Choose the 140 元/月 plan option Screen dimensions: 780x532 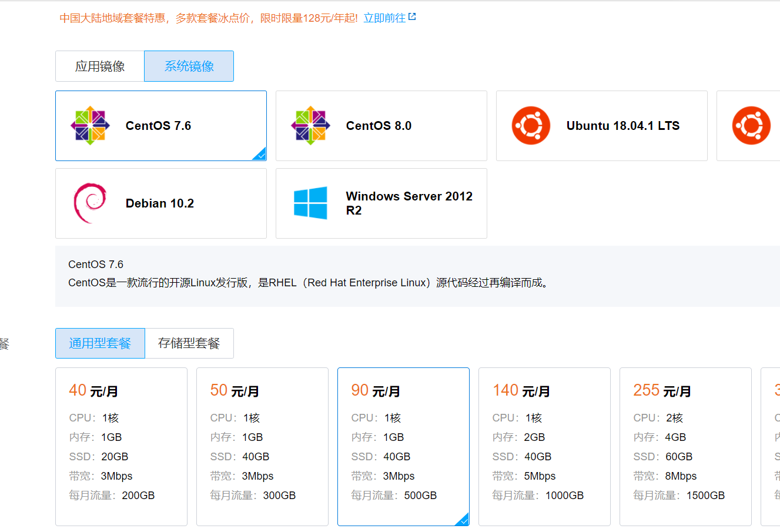544,446
